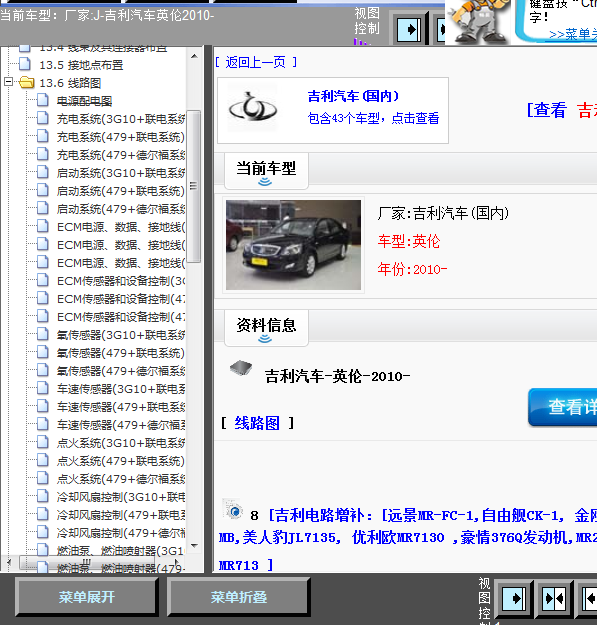Select 13.5 接地点布置 tree item

click(x=81, y=65)
